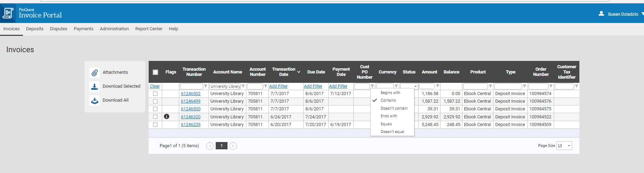The image size is (644, 173).
Task: Check the select-all checkbox in table header
Action: 155,72
